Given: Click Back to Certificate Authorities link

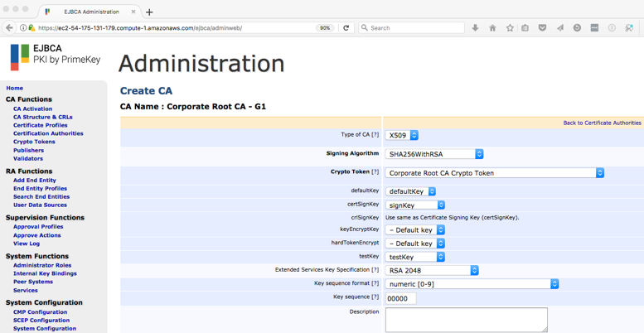Looking at the screenshot, I should [x=602, y=123].
